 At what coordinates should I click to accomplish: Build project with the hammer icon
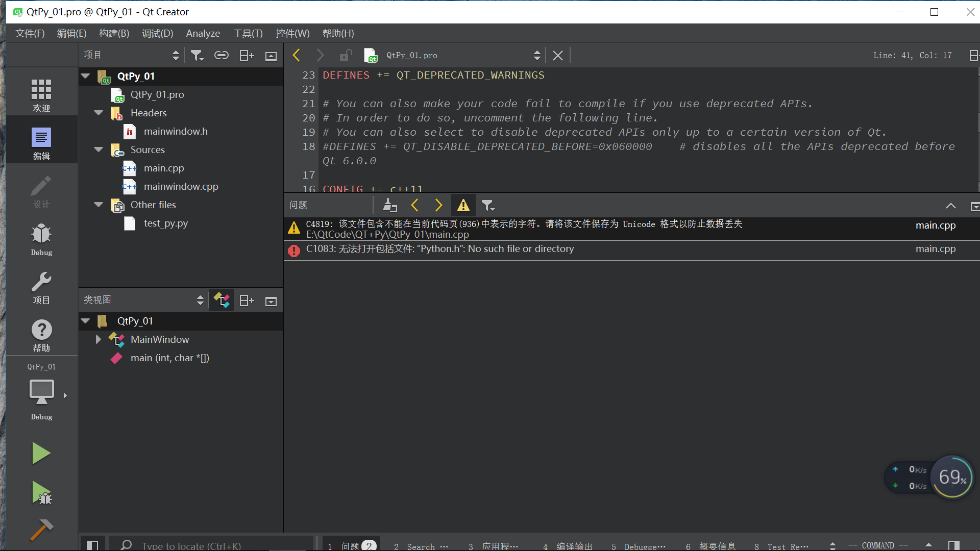[41, 530]
